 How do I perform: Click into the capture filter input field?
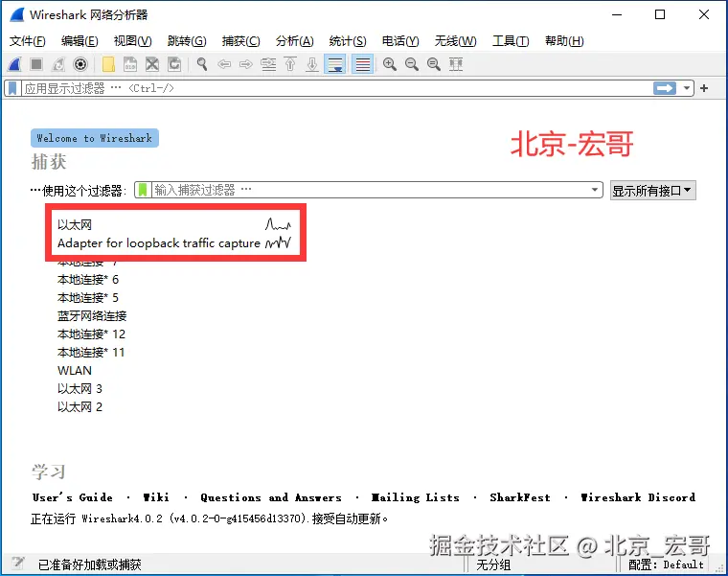pyautogui.click(x=370, y=190)
